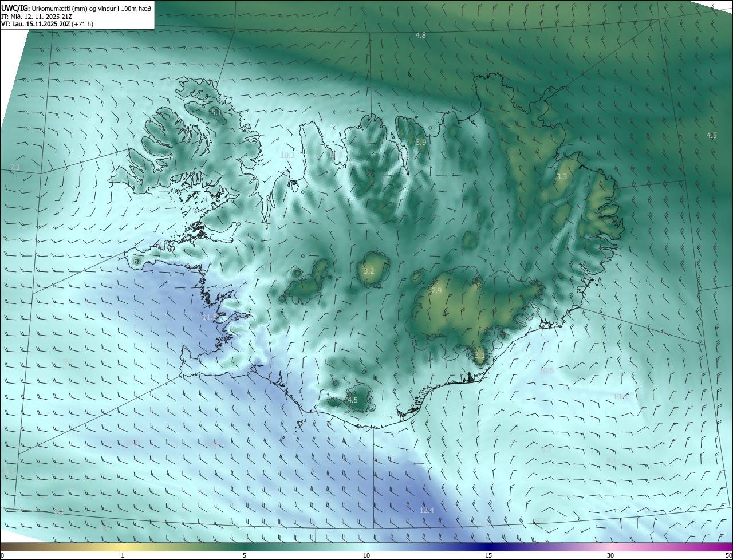Image resolution: width=733 pixels, height=560 pixels.
Task: Click the 'VT: Lau. 15.11.2025 20Z (+71 h)' line
Action: point(47,24)
